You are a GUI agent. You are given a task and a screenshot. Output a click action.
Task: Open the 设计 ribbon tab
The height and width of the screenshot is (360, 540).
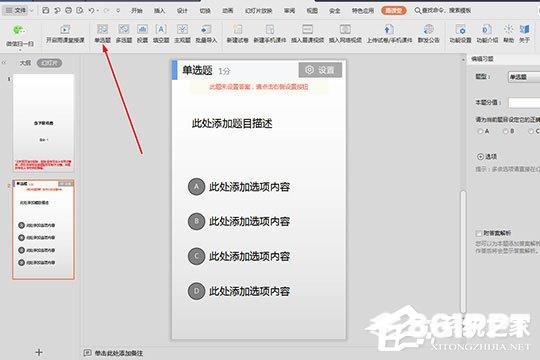tap(182, 11)
